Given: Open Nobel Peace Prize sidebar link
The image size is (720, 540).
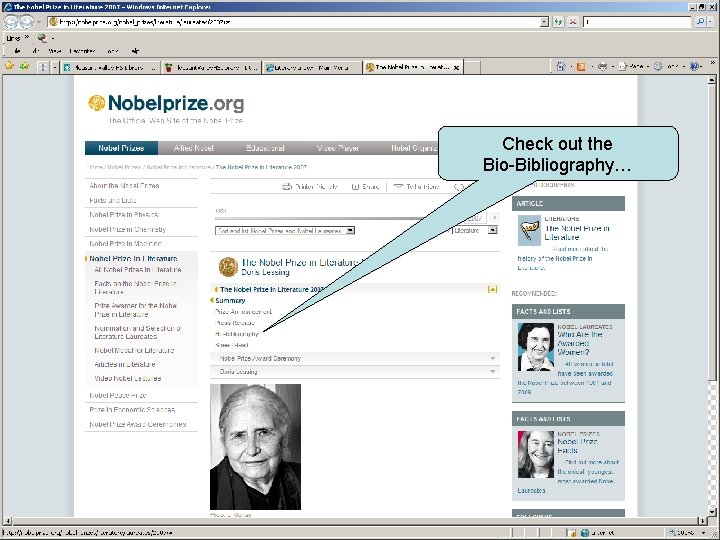Looking at the screenshot, I should pos(118,395).
